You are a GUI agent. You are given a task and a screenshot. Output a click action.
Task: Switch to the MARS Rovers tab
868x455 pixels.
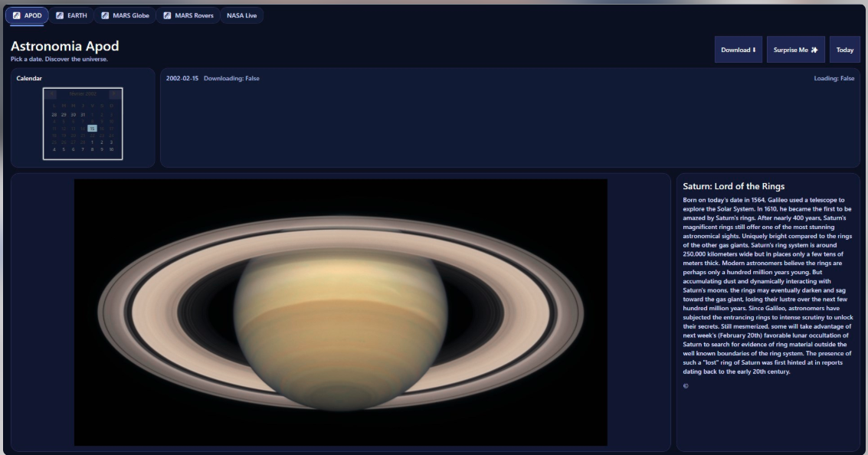[188, 15]
